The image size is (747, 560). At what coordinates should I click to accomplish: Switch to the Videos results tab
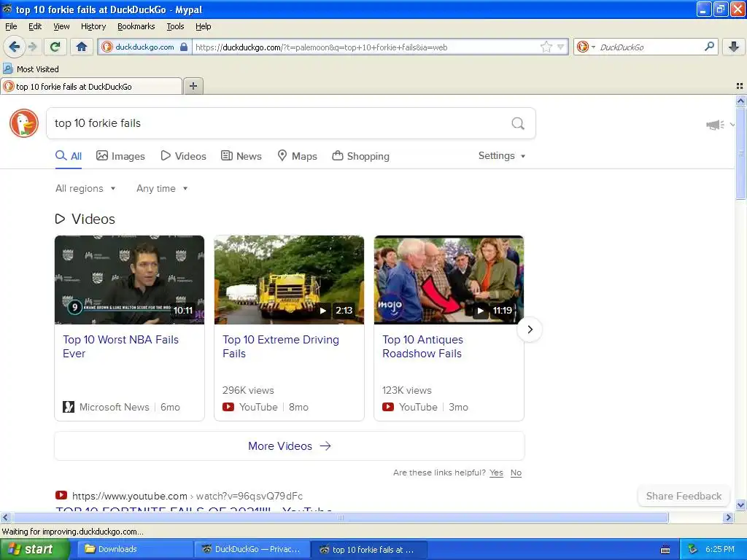tap(183, 156)
